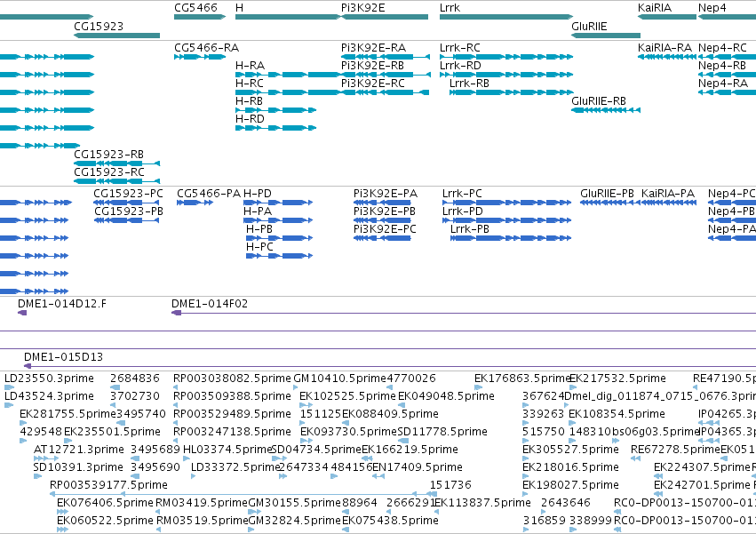Select the Pi3K92E gene label
The height and width of the screenshot is (534, 756).
pos(362,8)
